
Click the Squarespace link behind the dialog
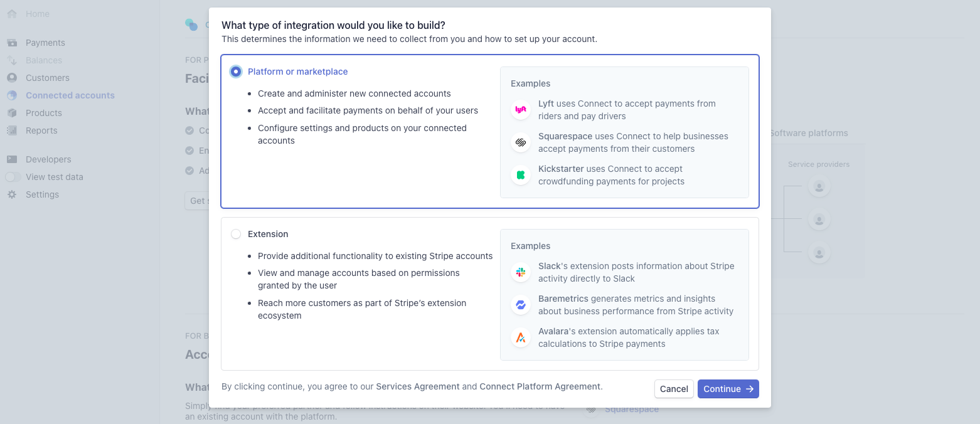pos(632,409)
